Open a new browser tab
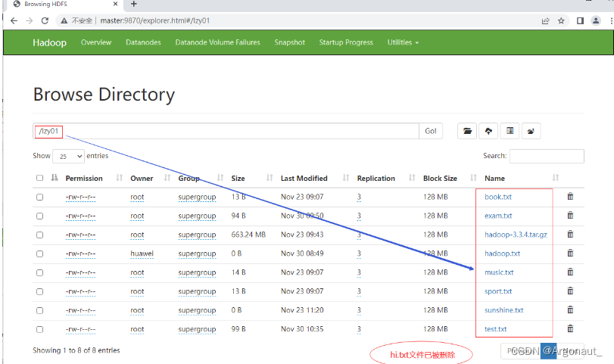Viewport: 614px width, 364px height. tap(134, 4)
